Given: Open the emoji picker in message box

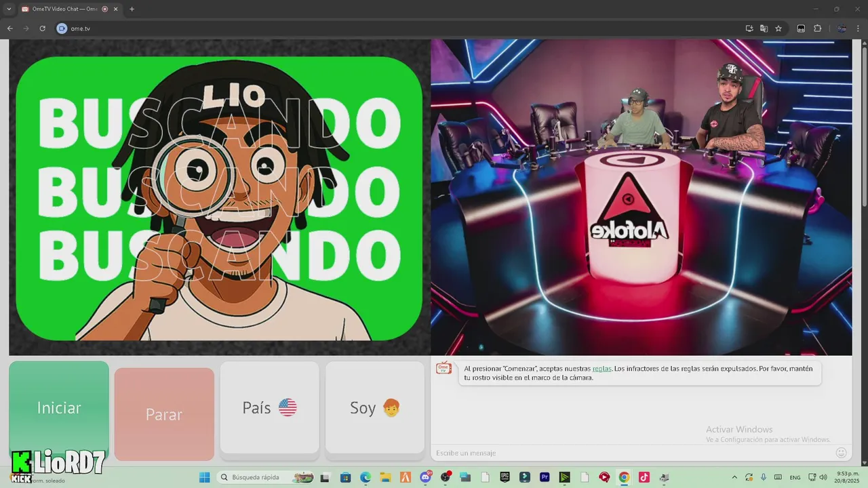Looking at the screenshot, I should (x=841, y=453).
